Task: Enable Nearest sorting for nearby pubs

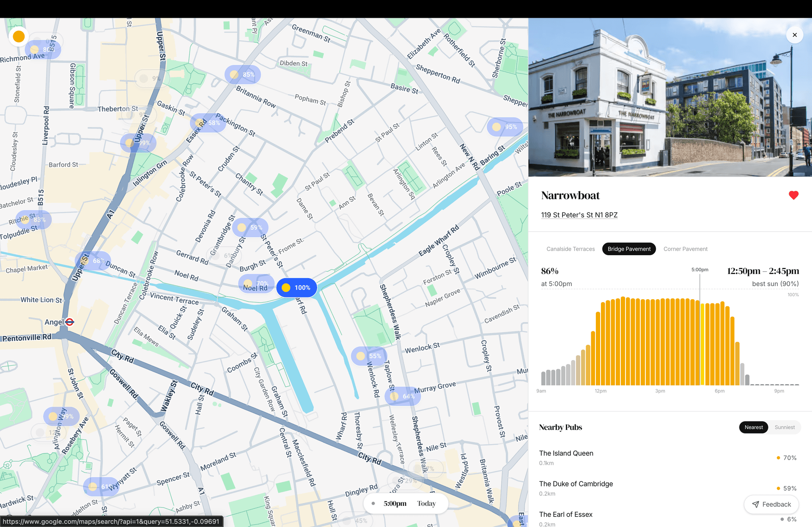Action: pyautogui.click(x=754, y=427)
